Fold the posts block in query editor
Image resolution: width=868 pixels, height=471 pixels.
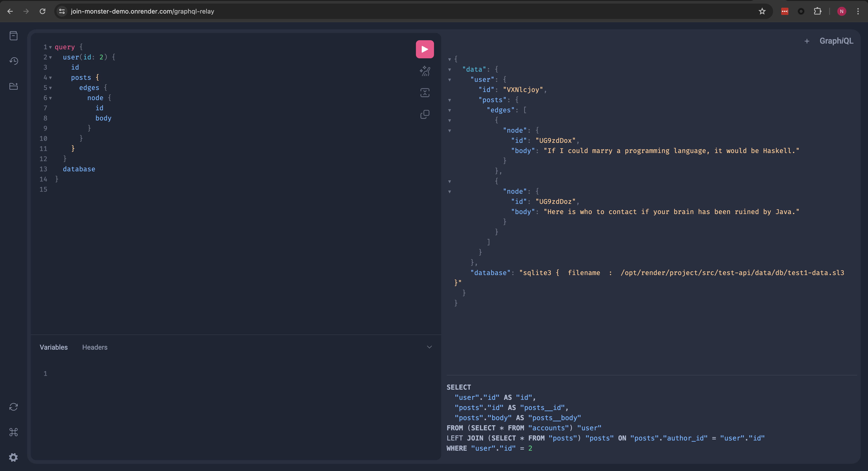pos(51,78)
